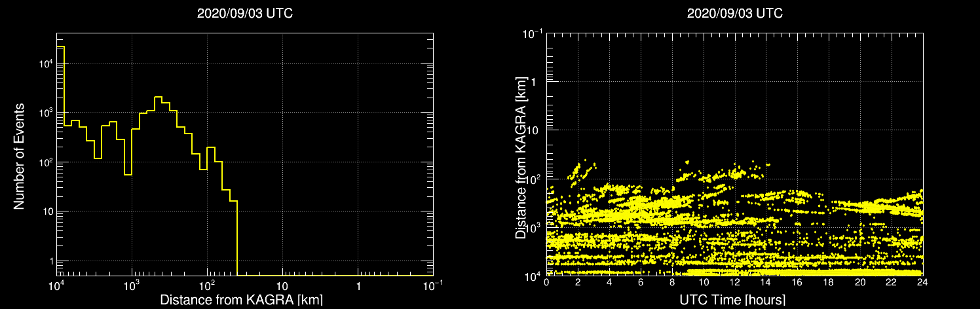
Task: Click the "10" tick on histogram x-axis
Action: pos(282,287)
